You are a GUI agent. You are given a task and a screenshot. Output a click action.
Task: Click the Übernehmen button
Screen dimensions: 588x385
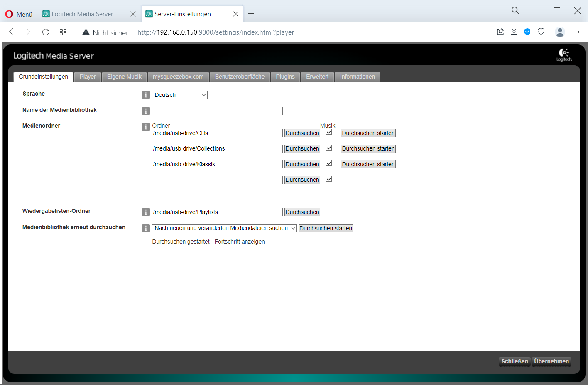[x=551, y=361]
